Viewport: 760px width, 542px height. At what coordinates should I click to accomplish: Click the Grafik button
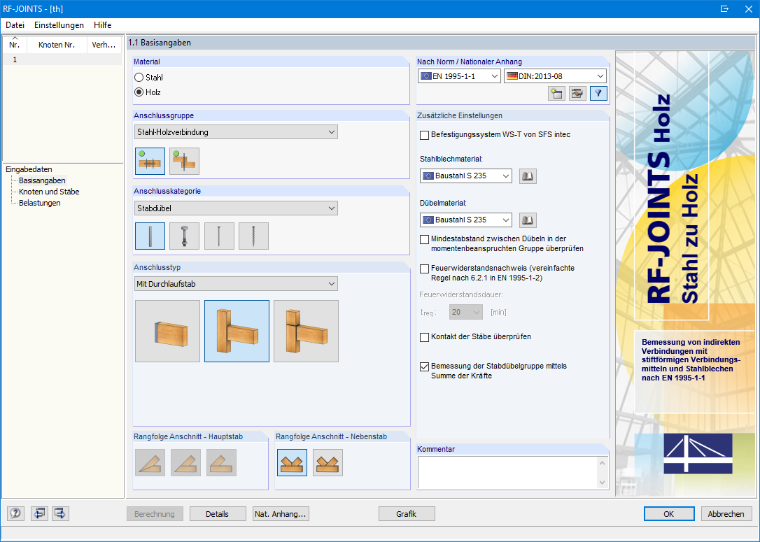pyautogui.click(x=406, y=514)
